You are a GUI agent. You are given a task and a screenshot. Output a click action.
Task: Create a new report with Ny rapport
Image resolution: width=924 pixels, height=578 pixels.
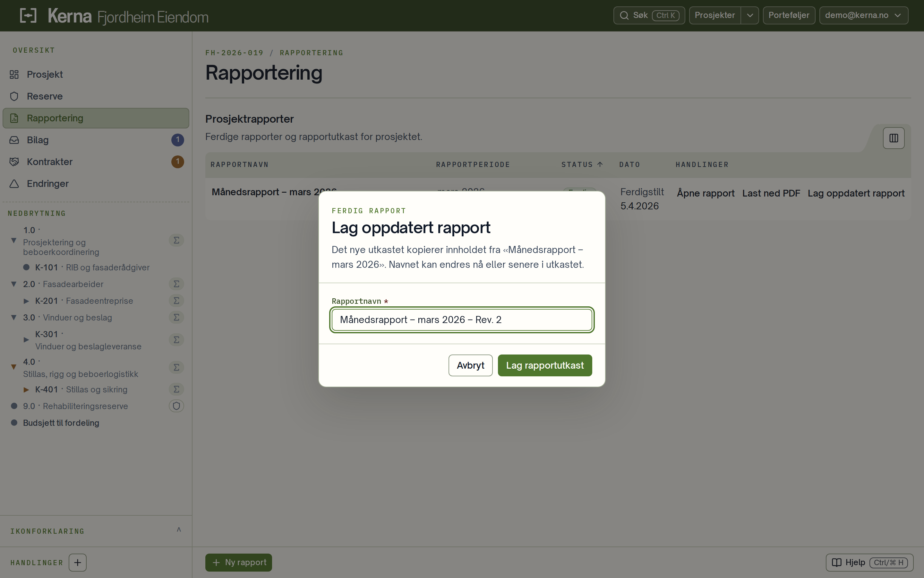(x=239, y=563)
